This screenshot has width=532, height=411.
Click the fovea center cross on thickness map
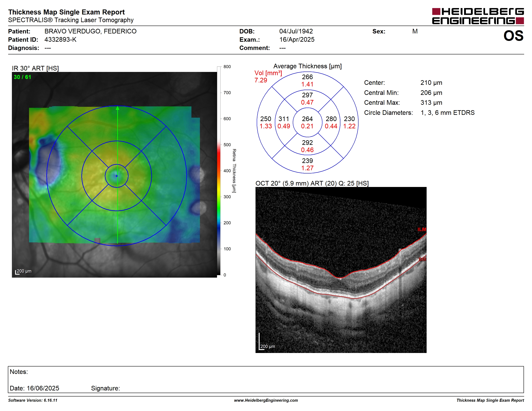(x=117, y=176)
